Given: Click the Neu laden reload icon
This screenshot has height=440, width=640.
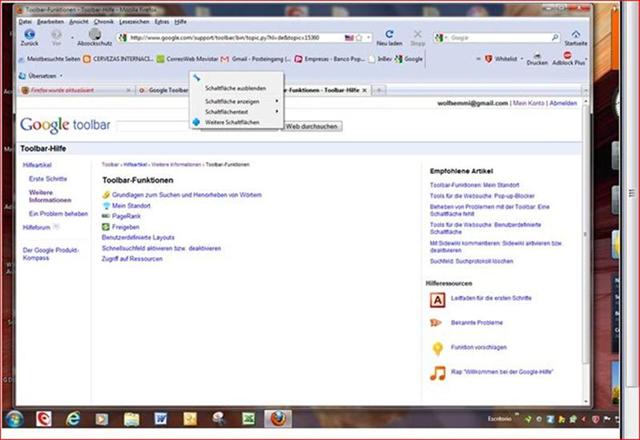Looking at the screenshot, I should tap(389, 34).
